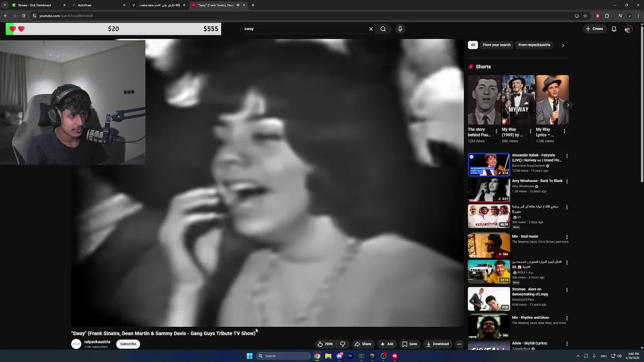Image resolution: width=644 pixels, height=362 pixels.
Task: Click the Share button
Action: click(363, 344)
